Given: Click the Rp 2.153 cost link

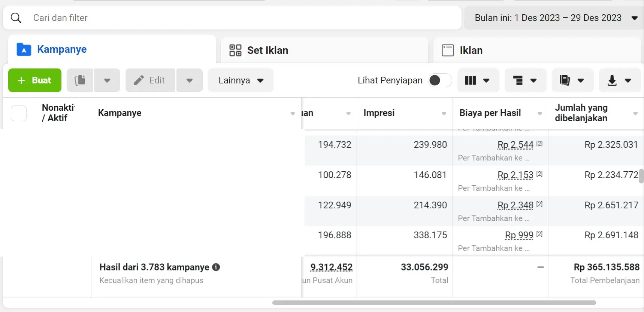Looking at the screenshot, I should [515, 175].
